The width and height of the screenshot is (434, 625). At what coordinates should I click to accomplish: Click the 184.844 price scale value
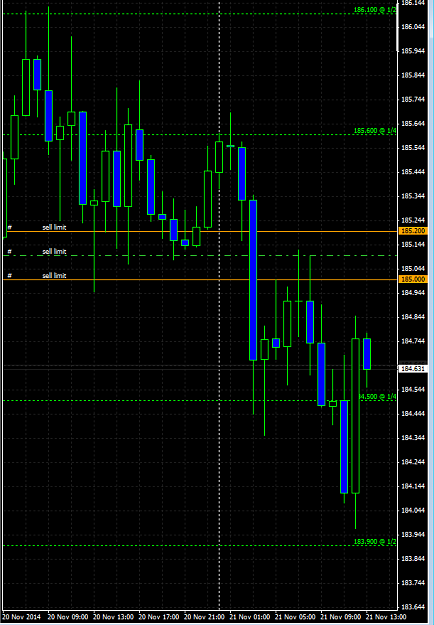(x=412, y=317)
